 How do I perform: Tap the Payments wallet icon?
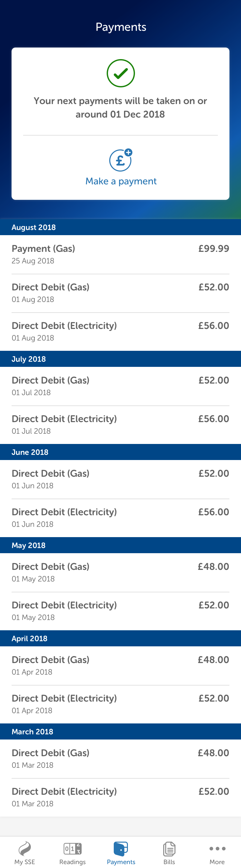coord(121,847)
